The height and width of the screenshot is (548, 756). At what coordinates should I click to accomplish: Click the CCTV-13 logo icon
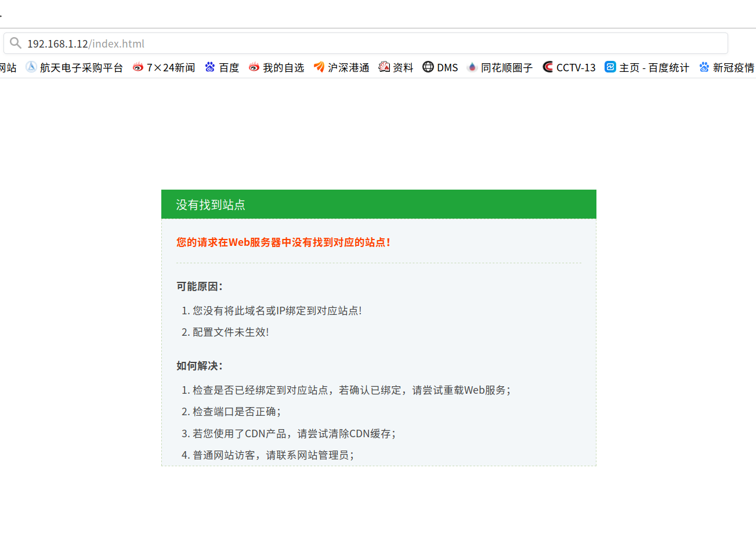[x=548, y=67]
